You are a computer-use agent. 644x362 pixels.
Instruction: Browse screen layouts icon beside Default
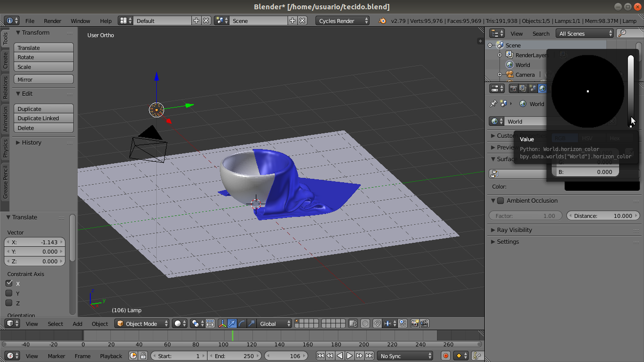(x=126, y=21)
